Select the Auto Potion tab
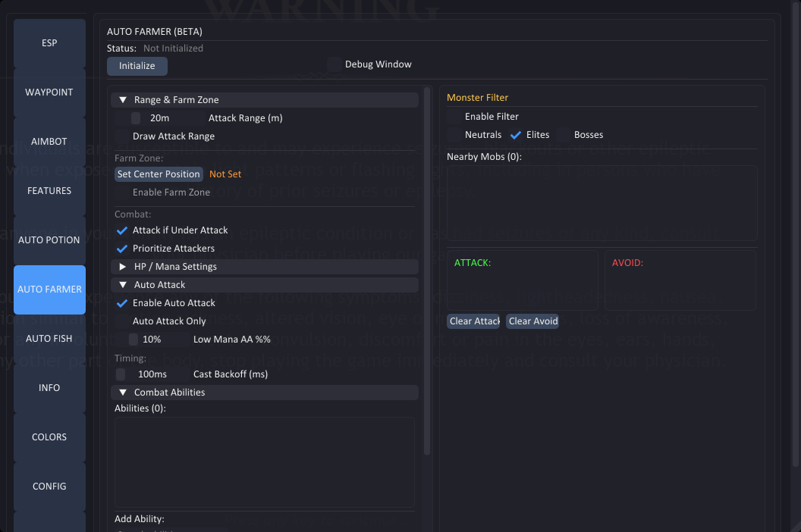Image resolution: width=801 pixels, height=532 pixels. tap(49, 240)
